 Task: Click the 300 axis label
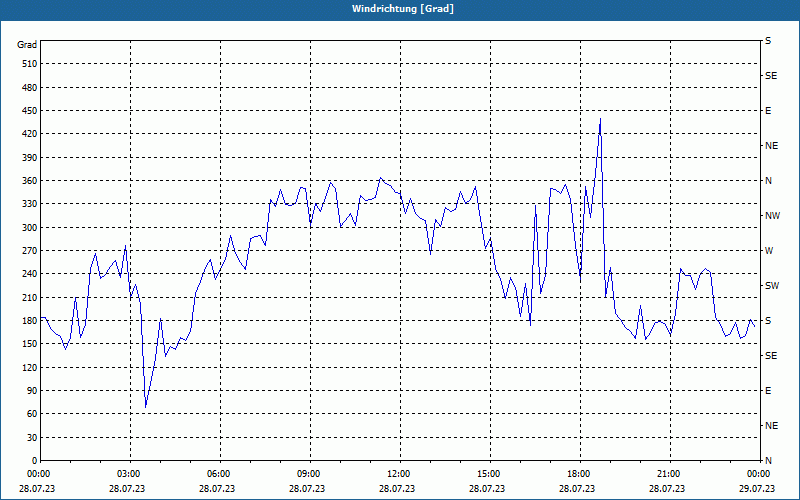30,228
